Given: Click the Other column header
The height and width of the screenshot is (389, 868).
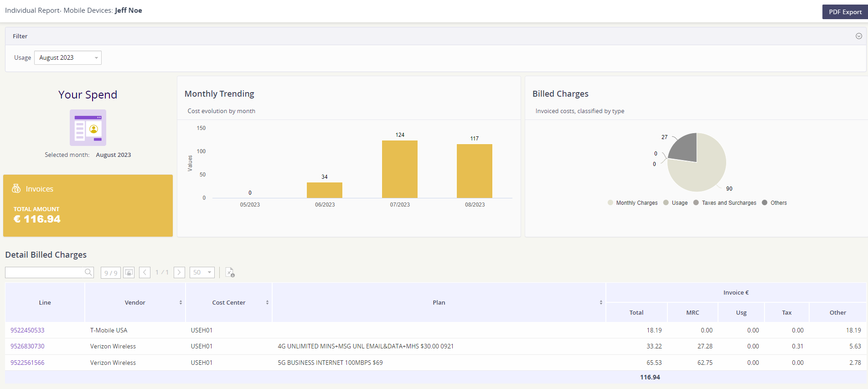Looking at the screenshot, I should (x=838, y=312).
